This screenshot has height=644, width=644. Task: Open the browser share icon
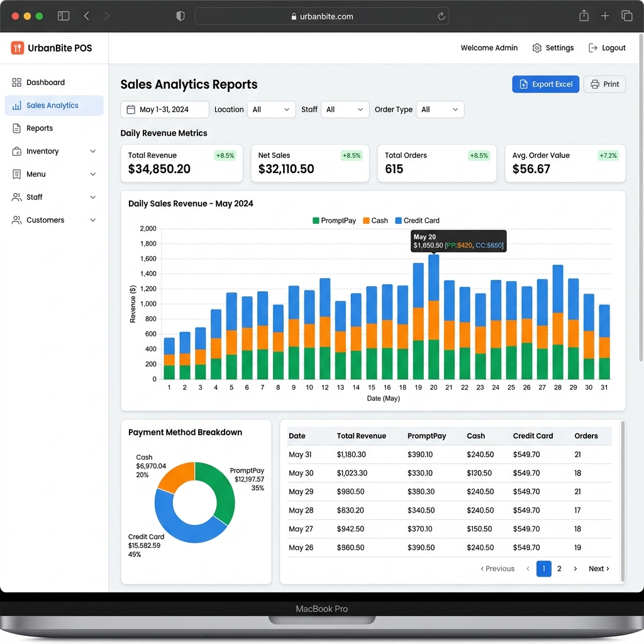(584, 16)
